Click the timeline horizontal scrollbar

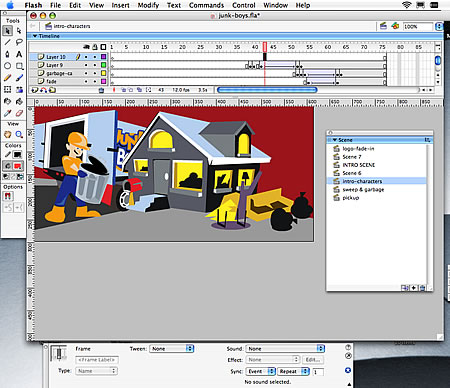[267, 90]
